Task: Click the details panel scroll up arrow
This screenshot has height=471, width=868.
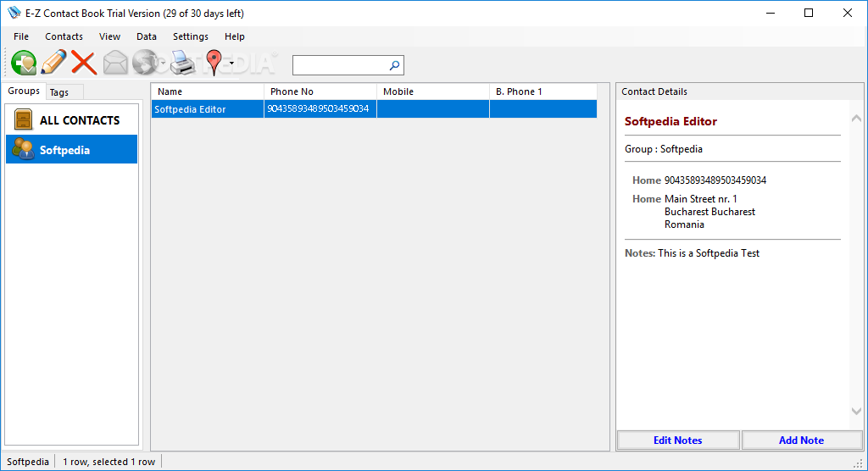Action: coord(856,118)
